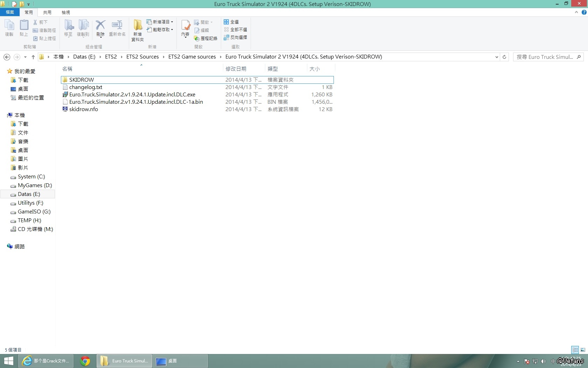The height and width of the screenshot is (368, 588).
Task: Open the Pictures folder in sidebar
Action: 20,159
